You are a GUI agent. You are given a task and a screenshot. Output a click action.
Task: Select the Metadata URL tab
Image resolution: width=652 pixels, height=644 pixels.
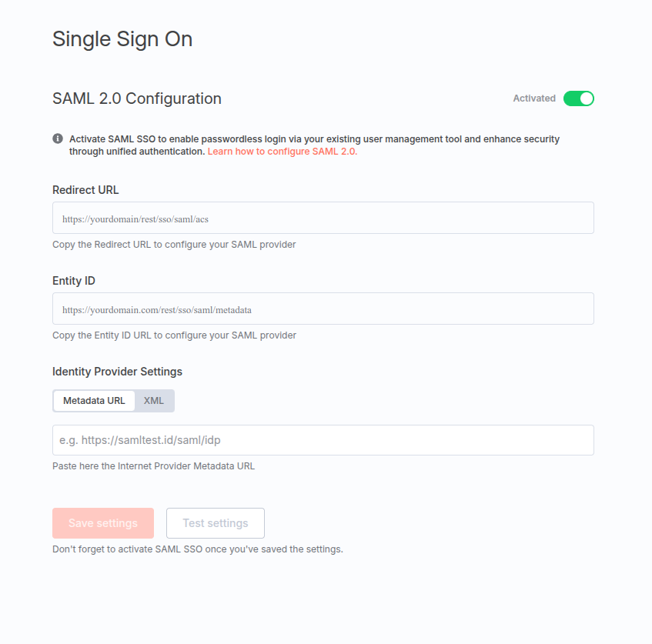point(94,401)
